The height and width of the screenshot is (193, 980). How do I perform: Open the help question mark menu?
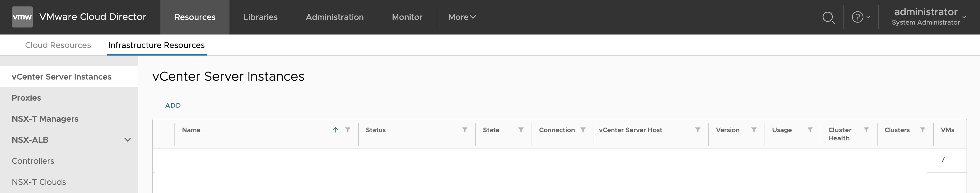861,17
